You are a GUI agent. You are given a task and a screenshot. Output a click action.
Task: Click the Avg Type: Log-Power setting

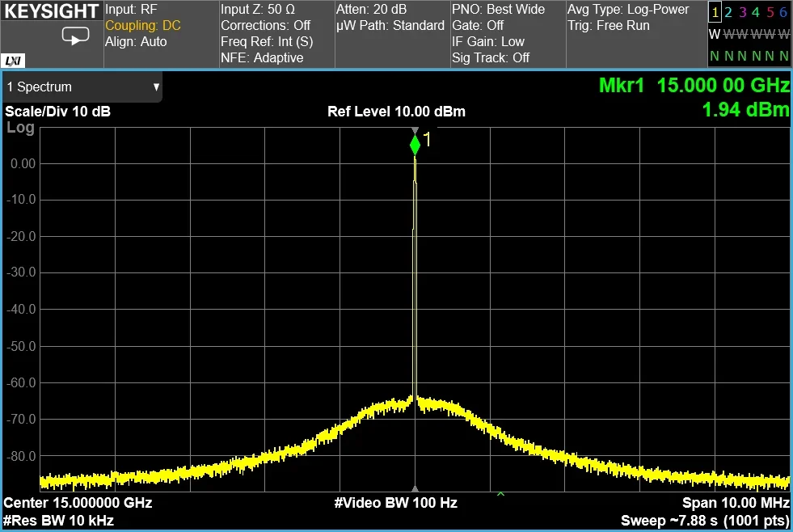coord(628,10)
